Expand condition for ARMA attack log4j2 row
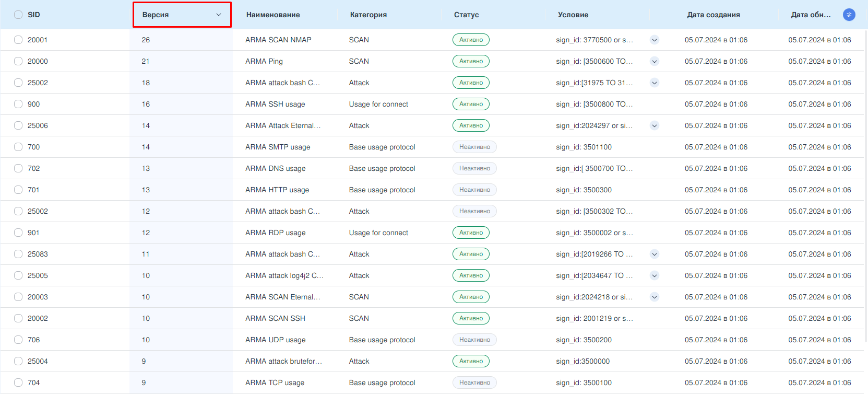This screenshot has height=394, width=868. click(x=655, y=275)
